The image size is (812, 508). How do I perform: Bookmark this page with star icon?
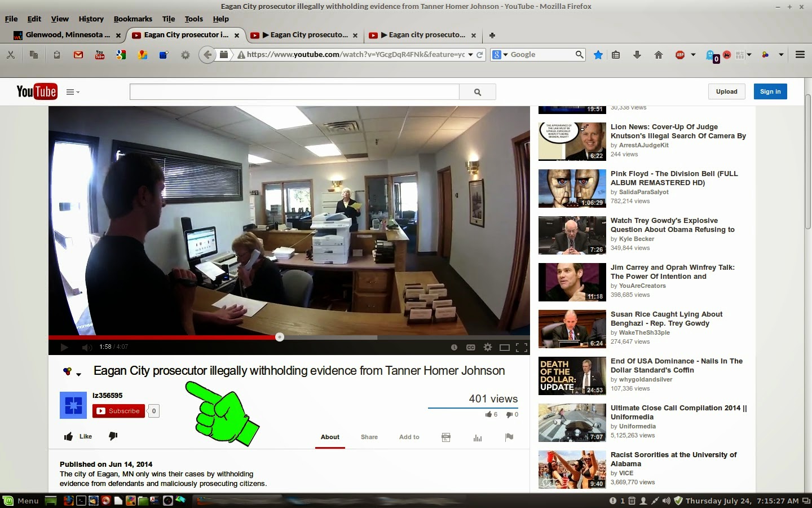598,55
